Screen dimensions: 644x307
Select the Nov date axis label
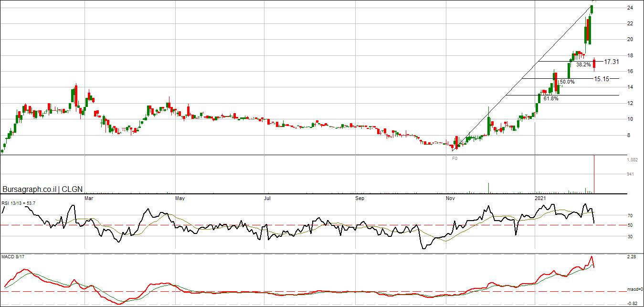[450, 198]
